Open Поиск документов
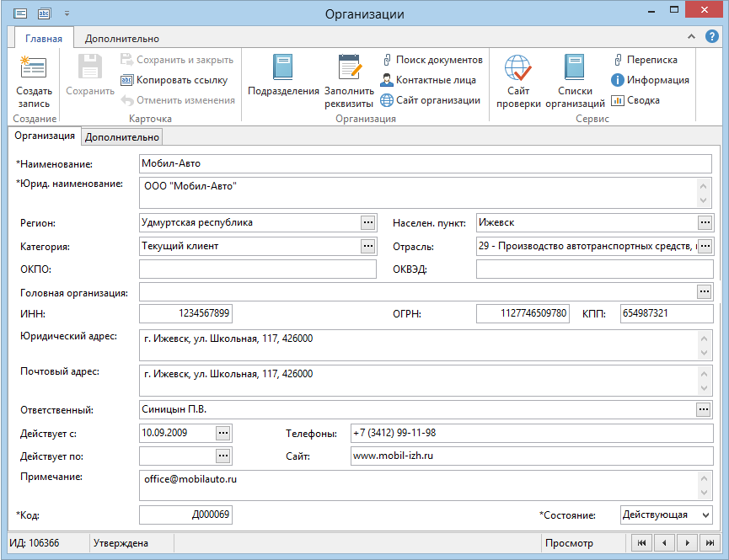Screen dimensions: 729x560 [x=432, y=60]
